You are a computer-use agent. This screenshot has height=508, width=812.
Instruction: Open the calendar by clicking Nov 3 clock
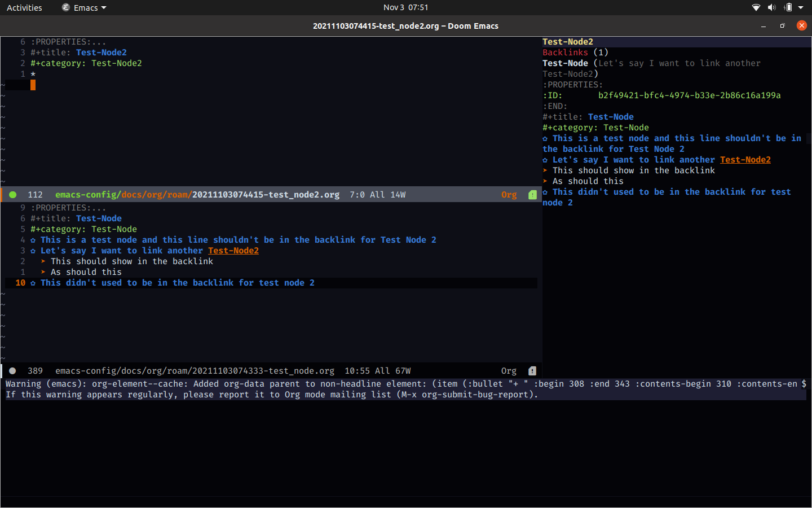[406, 7]
